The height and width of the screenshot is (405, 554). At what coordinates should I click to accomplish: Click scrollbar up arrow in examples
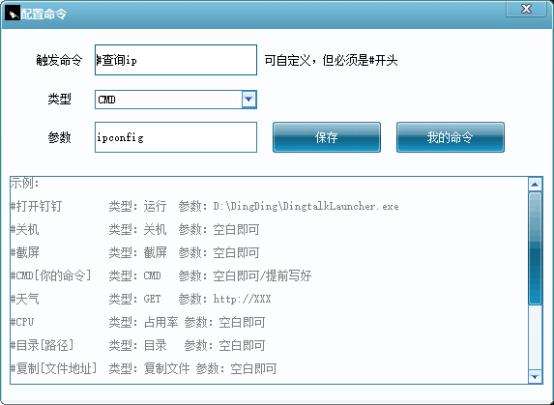[535, 184]
